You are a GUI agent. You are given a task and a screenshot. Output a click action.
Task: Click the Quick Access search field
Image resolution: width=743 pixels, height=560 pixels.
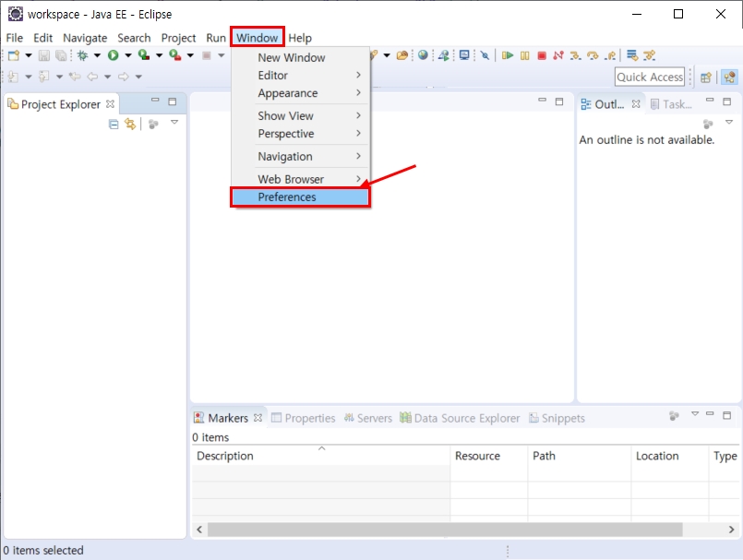650,77
